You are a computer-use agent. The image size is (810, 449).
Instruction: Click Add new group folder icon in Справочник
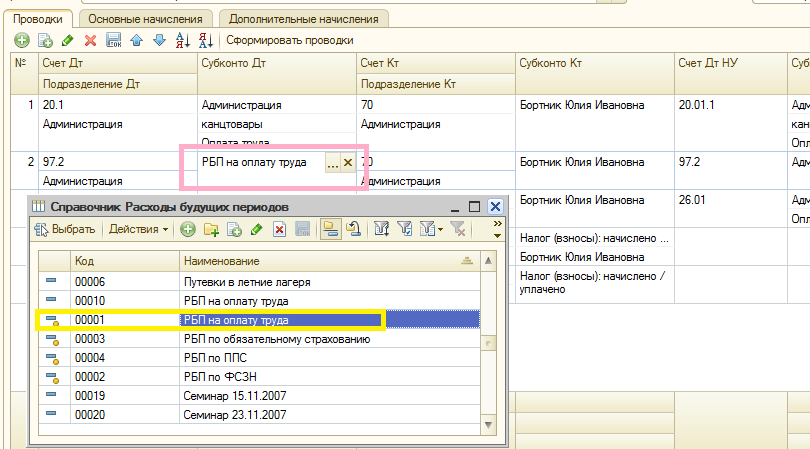tap(211, 230)
